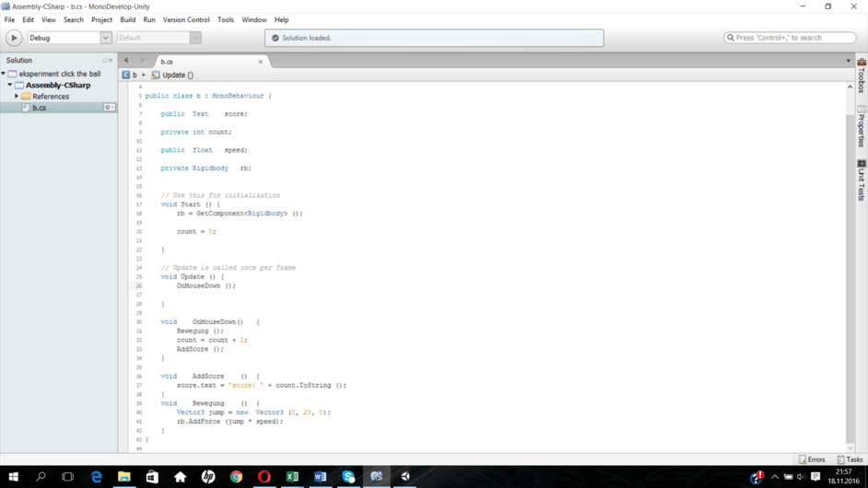The width and height of the screenshot is (868, 488).
Task: Open the b.cs options gear in Solution pad
Action: point(109,108)
